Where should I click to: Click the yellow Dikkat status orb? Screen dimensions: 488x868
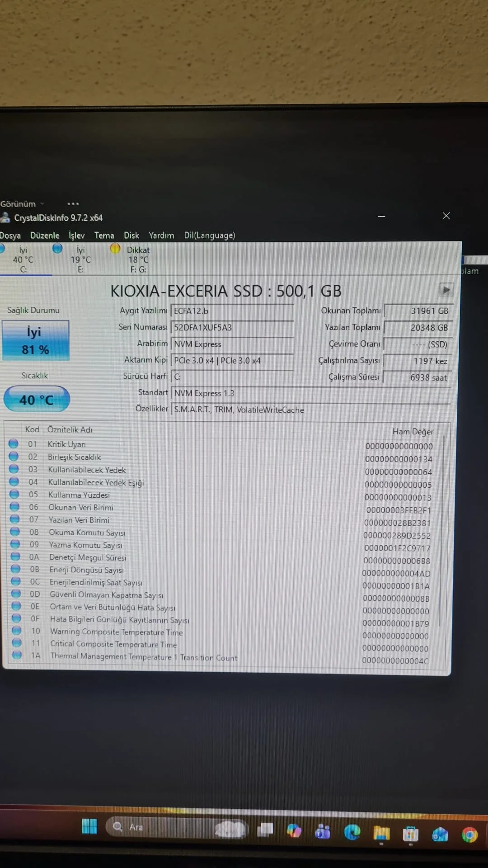[115, 248]
